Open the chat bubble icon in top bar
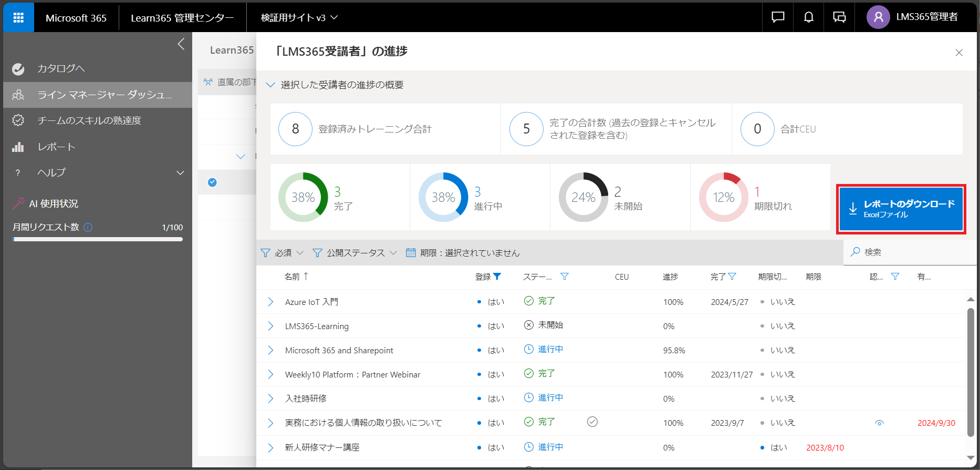The height and width of the screenshot is (470, 980). pyautogui.click(x=778, y=17)
